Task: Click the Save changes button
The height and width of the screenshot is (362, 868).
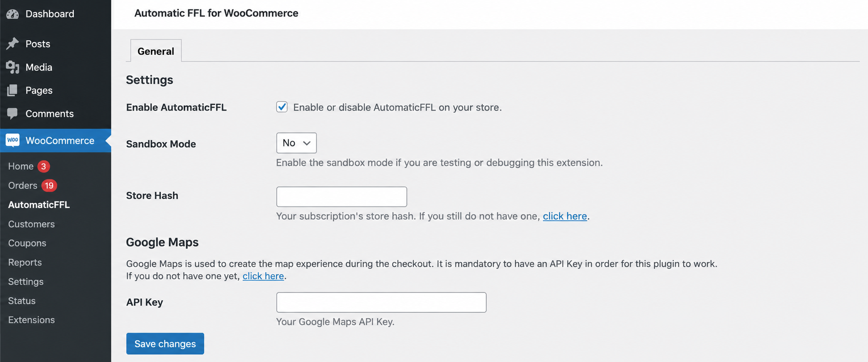Action: pyautogui.click(x=165, y=344)
